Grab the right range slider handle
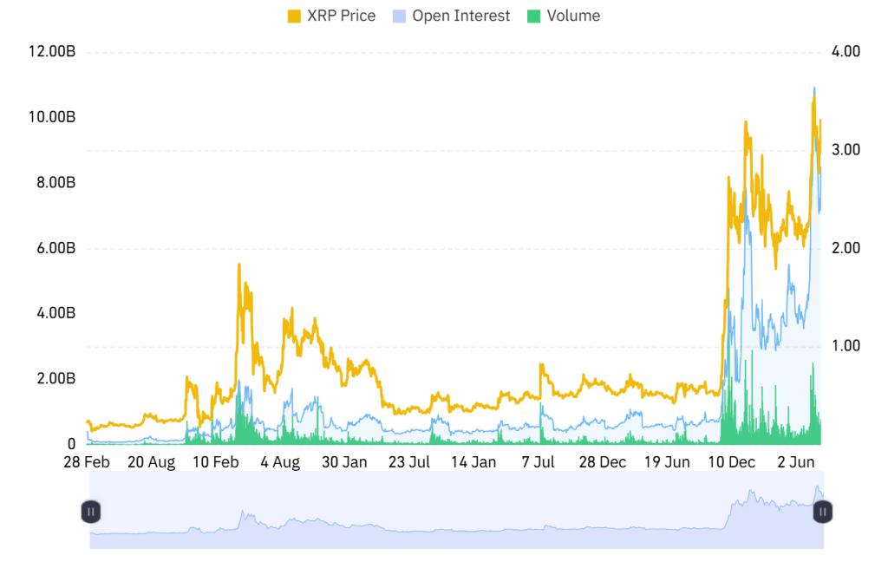The image size is (888, 588). [x=823, y=512]
